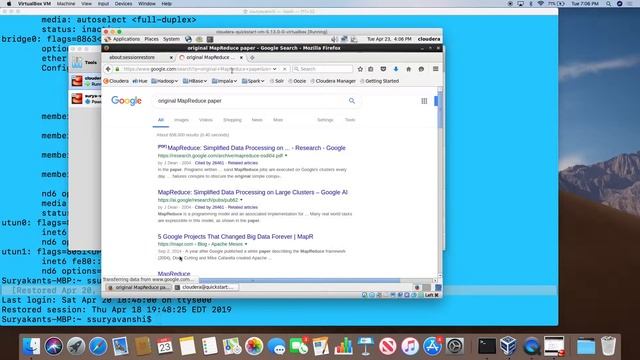Screen dimensions: 640x360
Task: Click the network icon in the GNOME panel
Action: point(344,39)
